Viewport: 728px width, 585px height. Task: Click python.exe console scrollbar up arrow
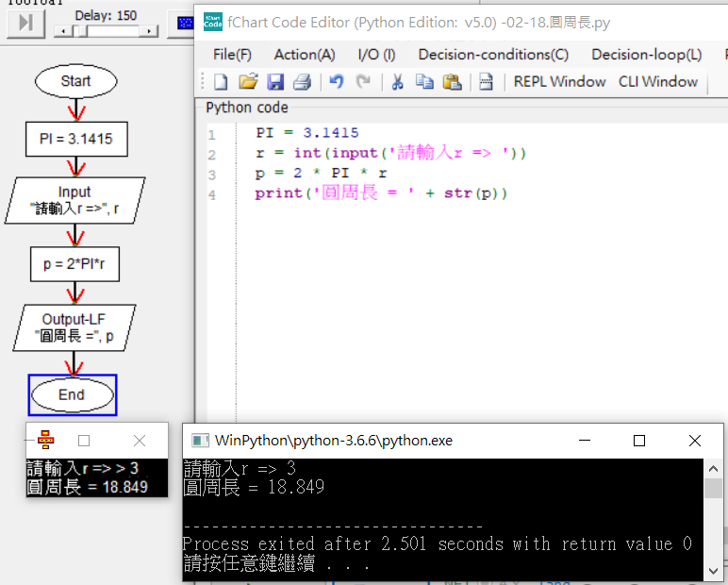pyautogui.click(x=714, y=468)
